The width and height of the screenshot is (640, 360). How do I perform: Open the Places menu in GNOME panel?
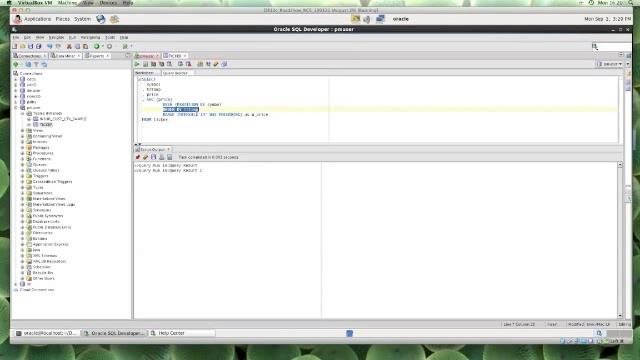[62, 19]
